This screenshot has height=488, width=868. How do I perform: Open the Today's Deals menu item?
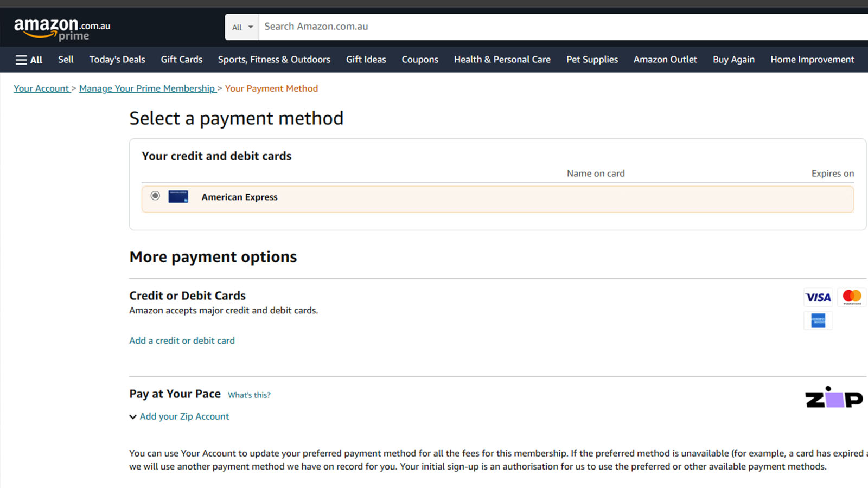point(117,60)
